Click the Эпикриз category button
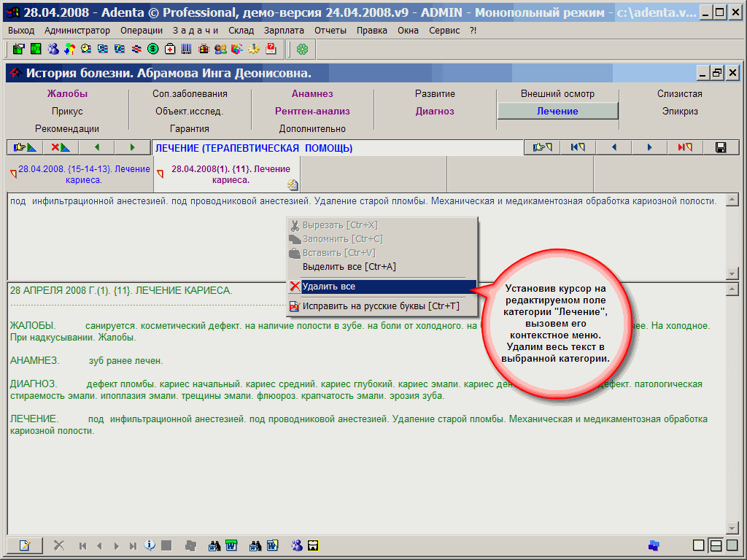 click(x=680, y=112)
